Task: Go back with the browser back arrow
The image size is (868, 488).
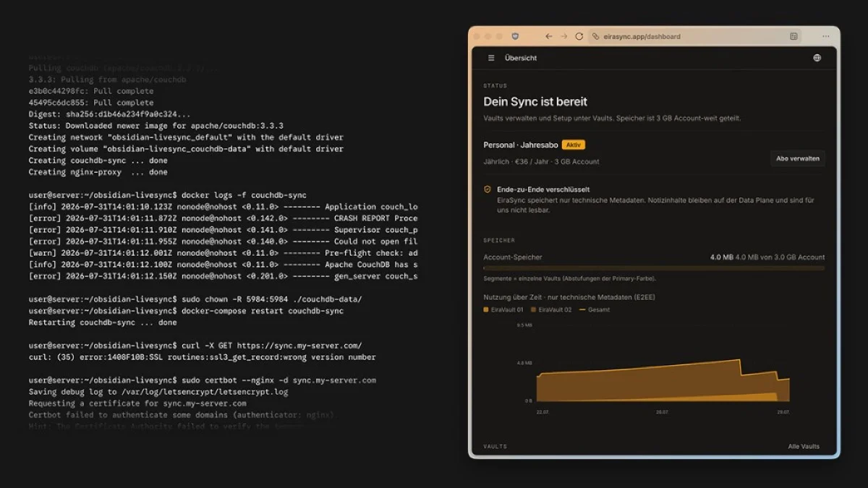Action: point(548,36)
